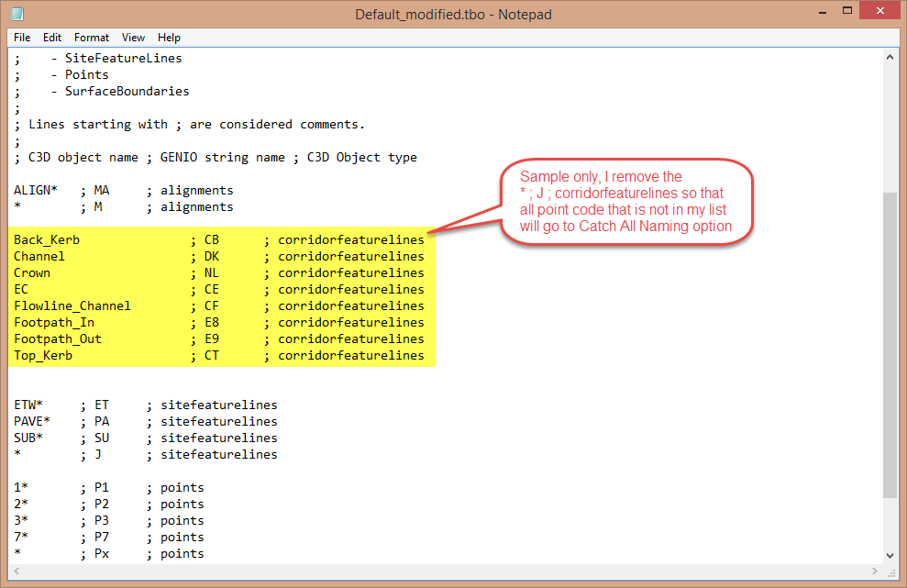907x588 pixels.
Task: Click the 'E9' GENIO string code
Action: tap(212, 338)
